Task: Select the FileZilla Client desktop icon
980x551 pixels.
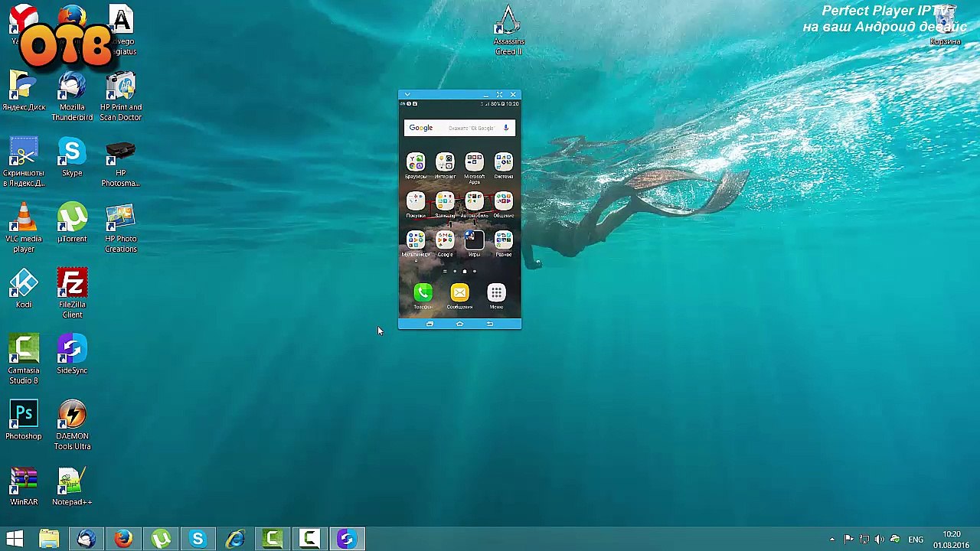Action: tap(72, 293)
